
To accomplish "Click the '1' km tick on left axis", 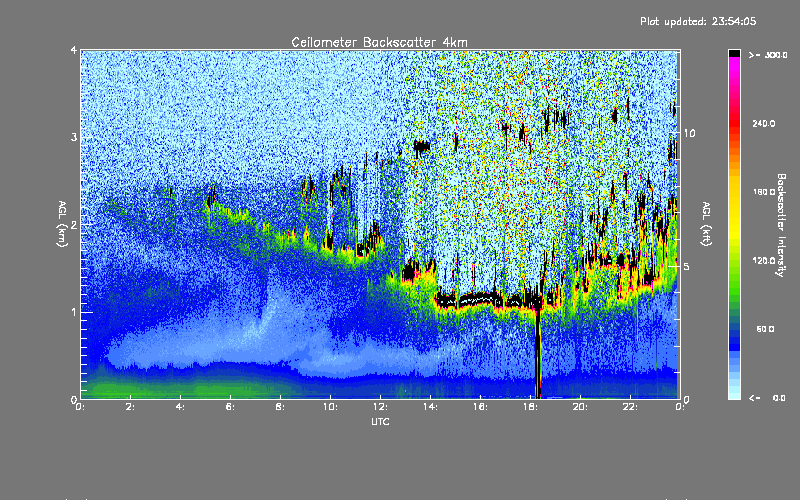I will (x=74, y=312).
